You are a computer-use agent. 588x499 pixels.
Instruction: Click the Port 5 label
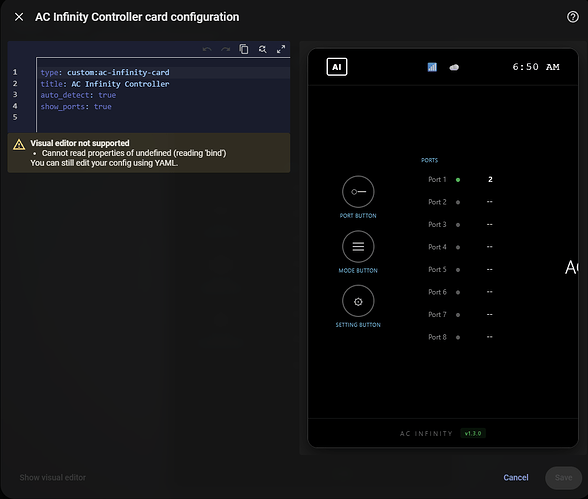coord(437,270)
